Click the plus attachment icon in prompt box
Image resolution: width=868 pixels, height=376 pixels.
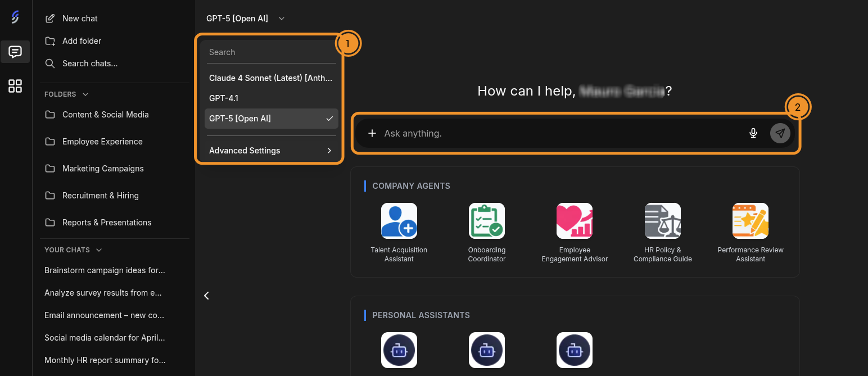pyautogui.click(x=372, y=133)
